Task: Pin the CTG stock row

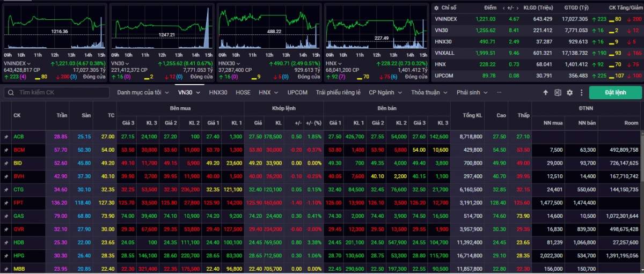Action: pos(6,189)
